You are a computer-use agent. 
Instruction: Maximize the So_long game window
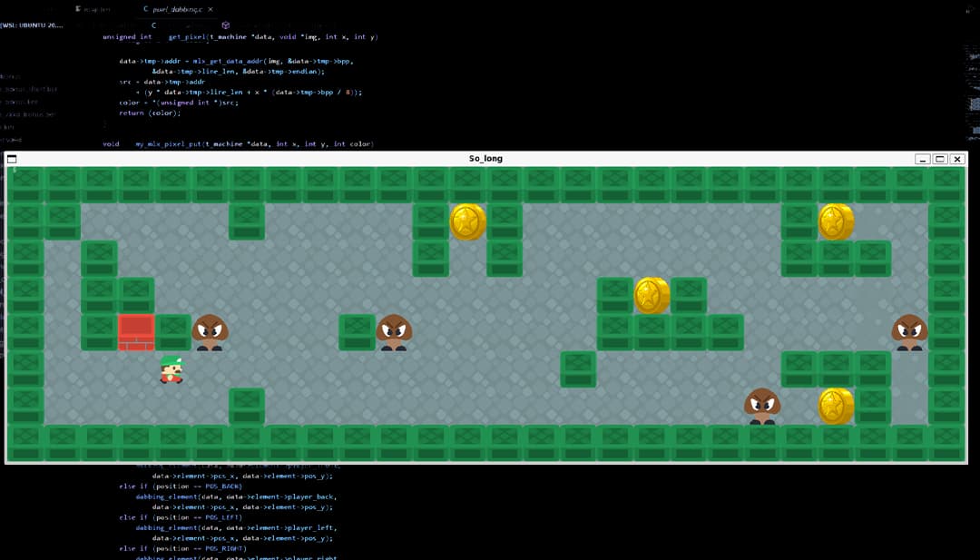click(940, 159)
